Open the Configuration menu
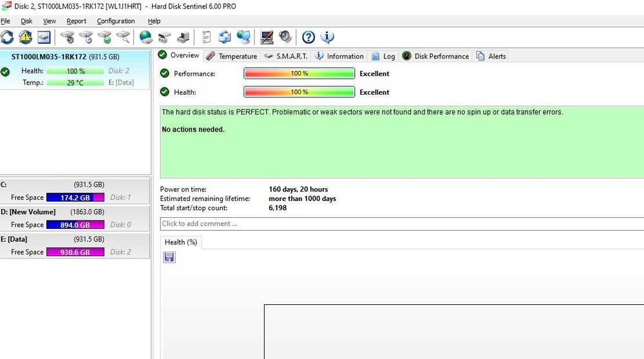 pyautogui.click(x=116, y=21)
